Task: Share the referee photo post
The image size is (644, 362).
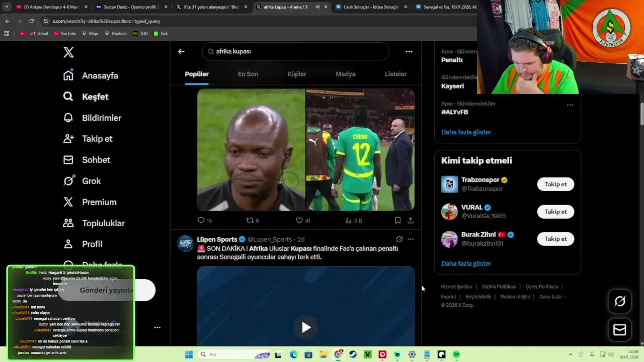Action: (x=411, y=220)
